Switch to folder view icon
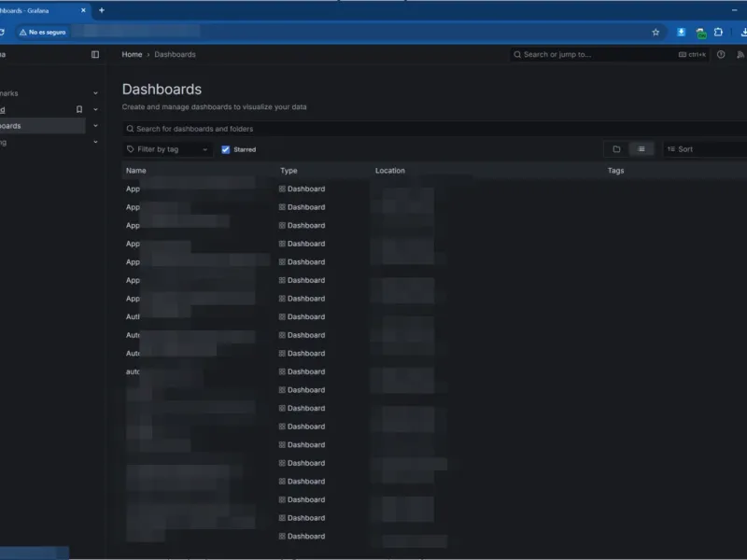This screenshot has width=747, height=560. pos(616,149)
